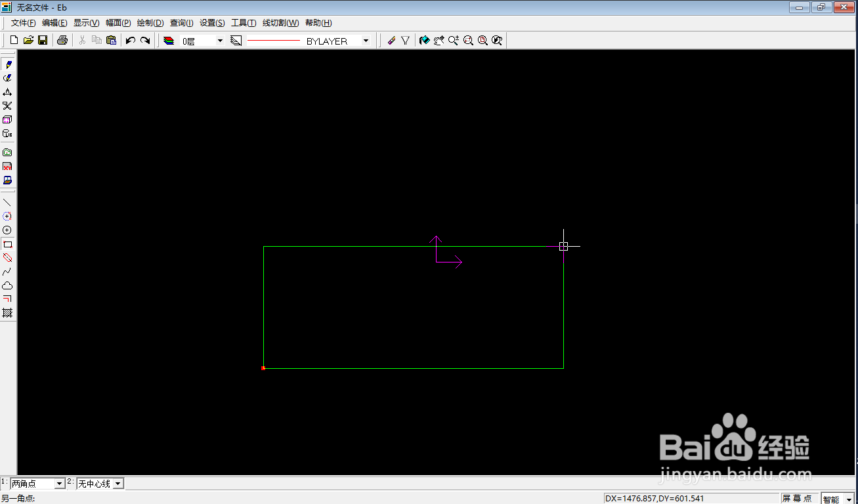Select the centerline tool with red icon
Screen dimensions: 858x504
tap(8, 258)
